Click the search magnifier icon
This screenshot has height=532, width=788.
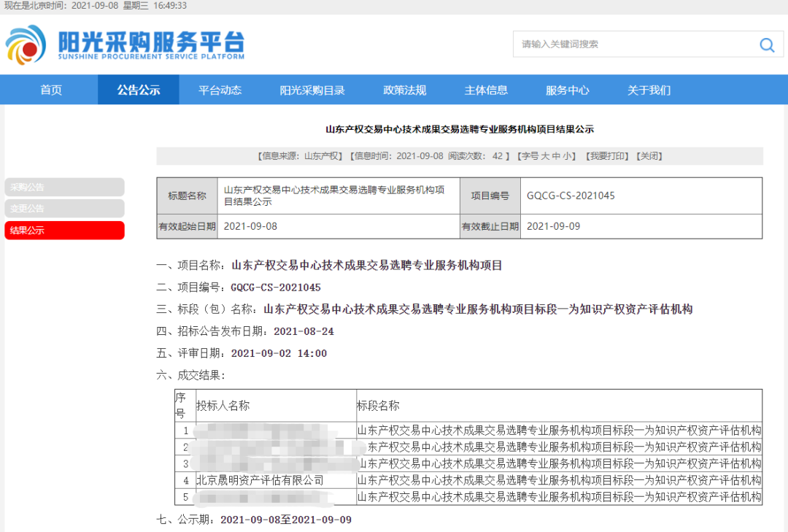767,45
